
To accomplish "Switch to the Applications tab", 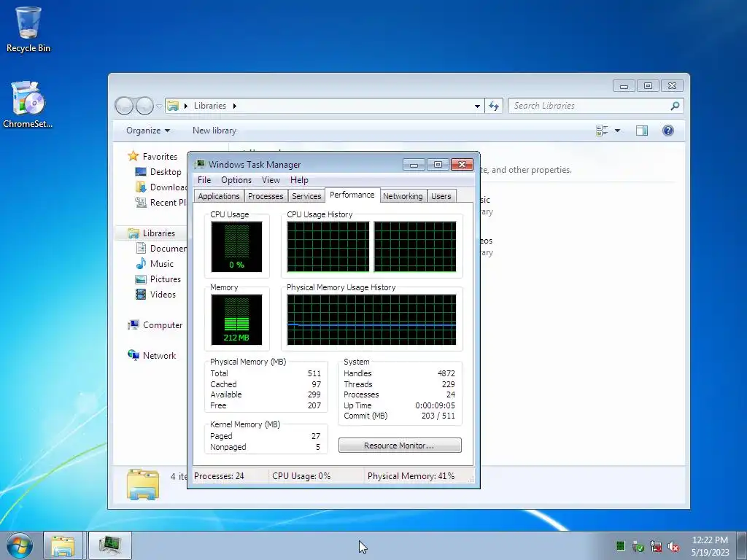I will [219, 196].
